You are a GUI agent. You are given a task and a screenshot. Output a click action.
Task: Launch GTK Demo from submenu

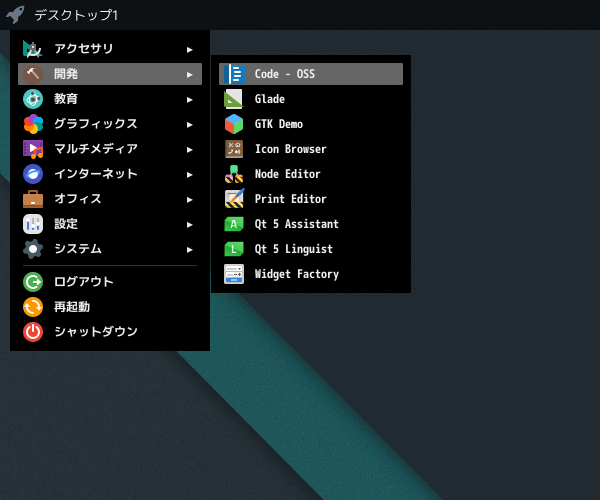pos(311,124)
